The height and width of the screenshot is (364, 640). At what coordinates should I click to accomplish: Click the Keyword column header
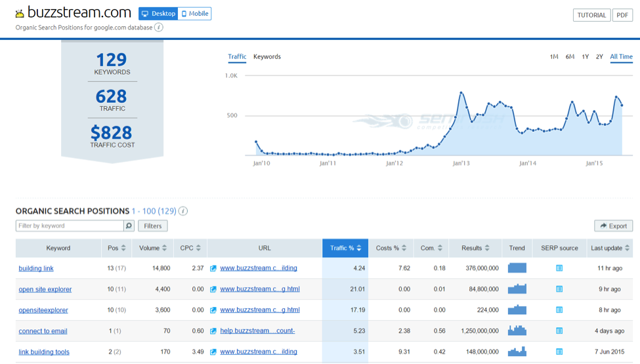tap(58, 248)
